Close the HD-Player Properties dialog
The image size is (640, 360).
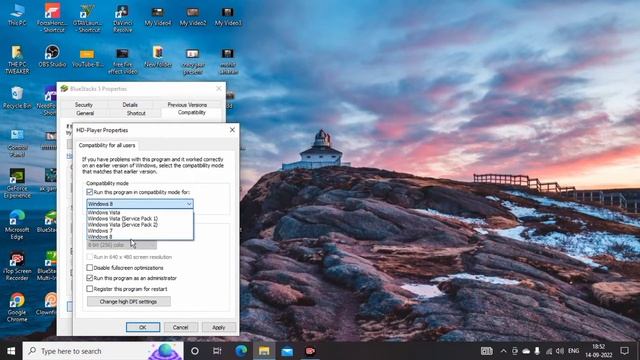[x=232, y=130]
